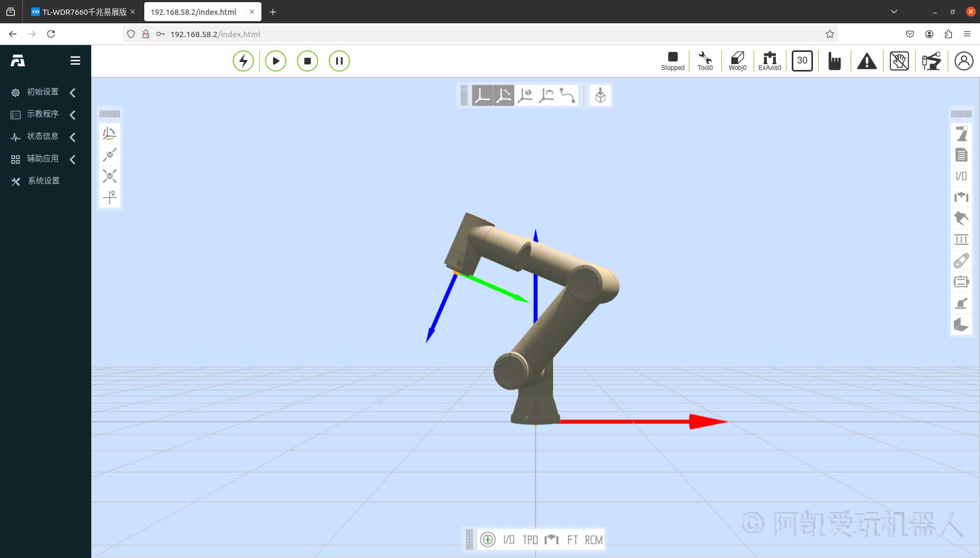Expand the 状态信息 menu

tap(43, 137)
